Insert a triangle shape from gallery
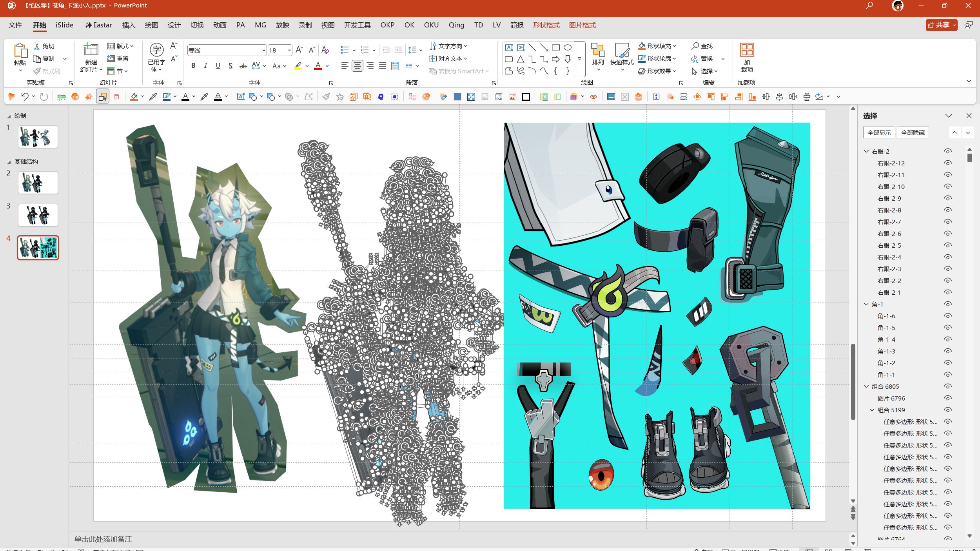Viewport: 980px width, 551px height. click(x=520, y=59)
